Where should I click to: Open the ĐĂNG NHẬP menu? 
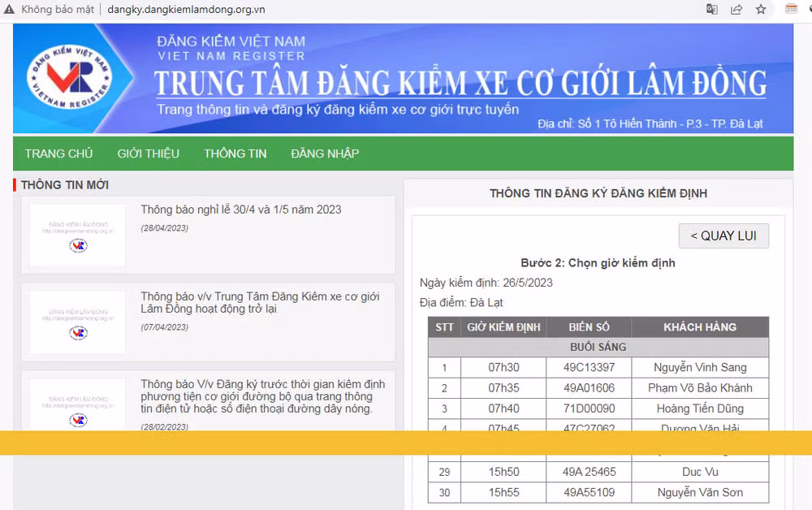pyautogui.click(x=325, y=153)
